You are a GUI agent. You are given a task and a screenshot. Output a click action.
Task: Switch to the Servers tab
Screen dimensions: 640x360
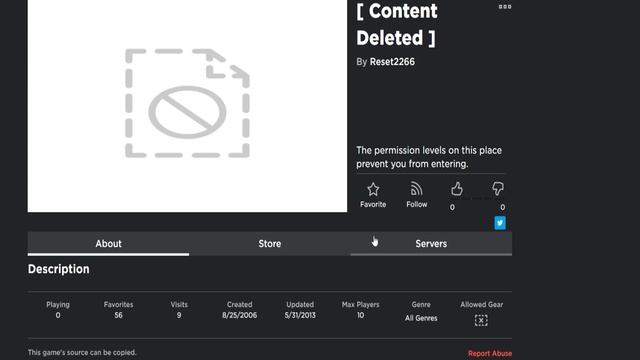(431, 244)
